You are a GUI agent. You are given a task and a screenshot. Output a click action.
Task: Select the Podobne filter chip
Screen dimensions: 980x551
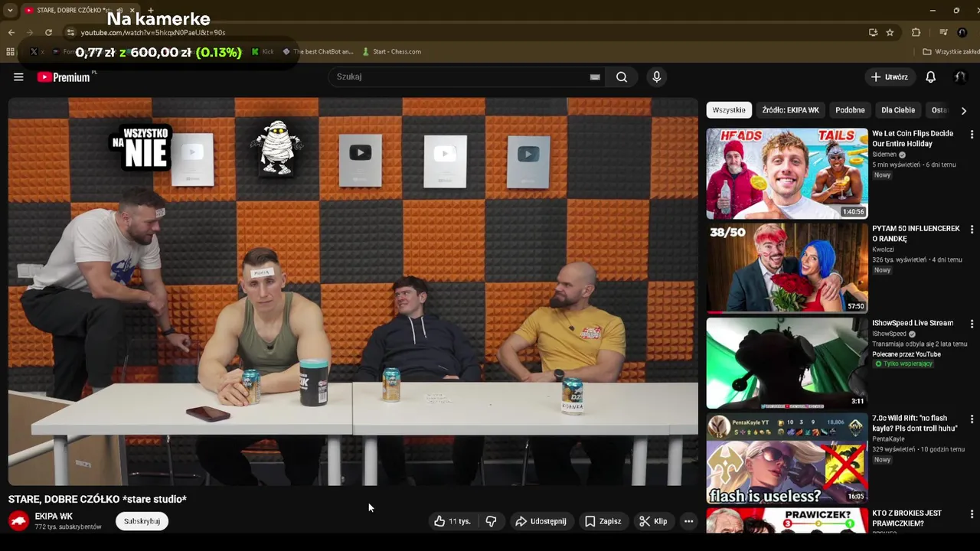click(x=850, y=110)
